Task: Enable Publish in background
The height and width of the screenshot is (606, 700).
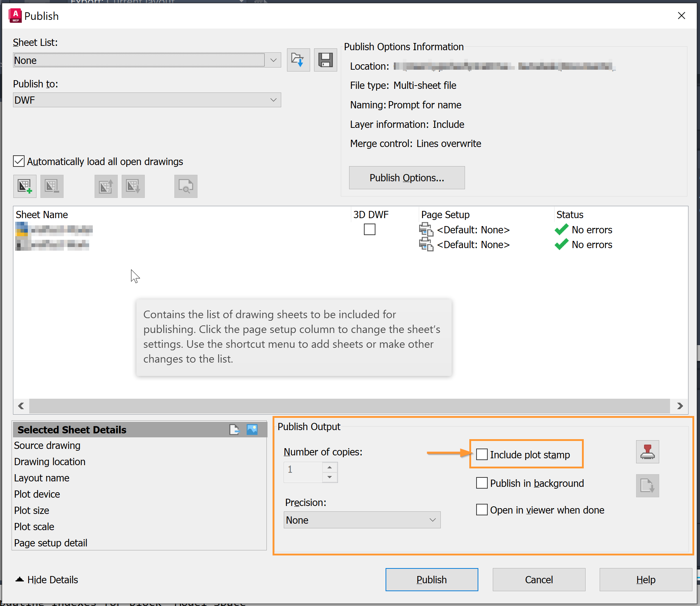Action: tap(482, 483)
